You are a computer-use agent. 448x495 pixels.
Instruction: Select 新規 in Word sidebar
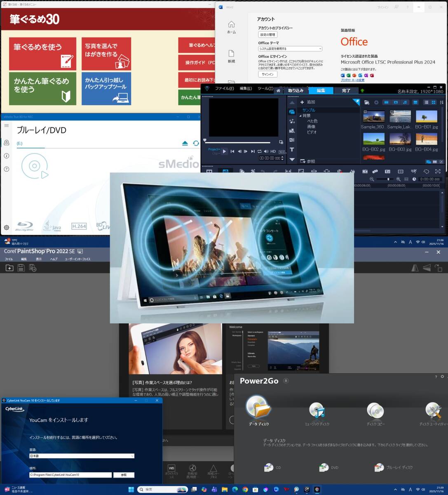point(232,57)
